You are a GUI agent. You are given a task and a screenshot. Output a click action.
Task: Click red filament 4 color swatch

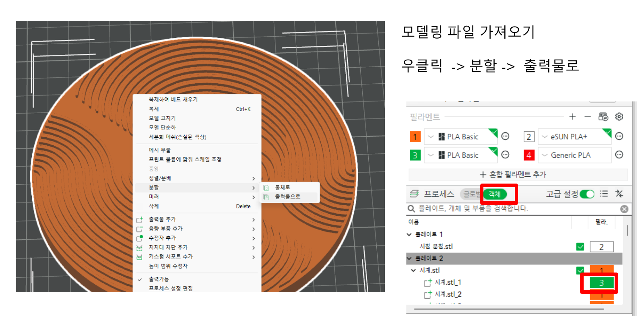point(529,155)
